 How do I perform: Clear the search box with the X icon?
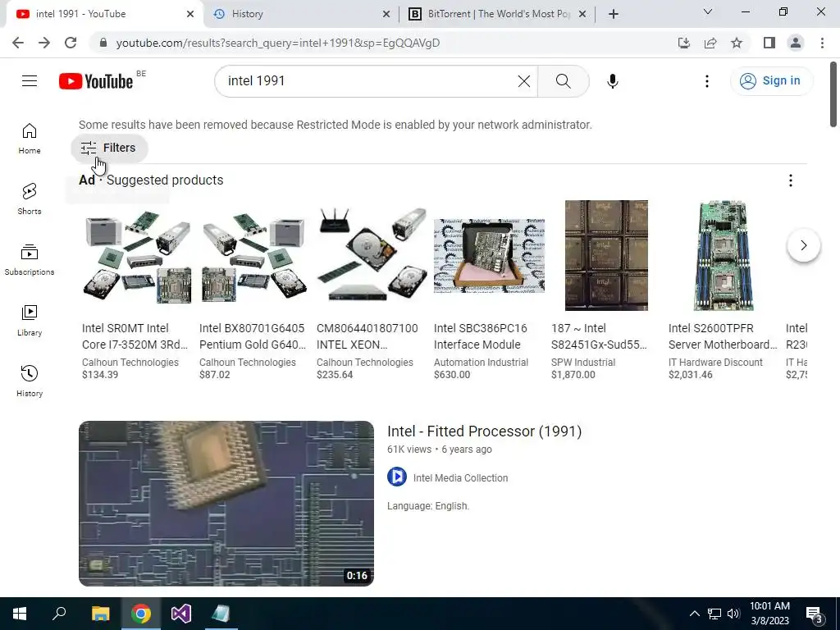click(524, 81)
